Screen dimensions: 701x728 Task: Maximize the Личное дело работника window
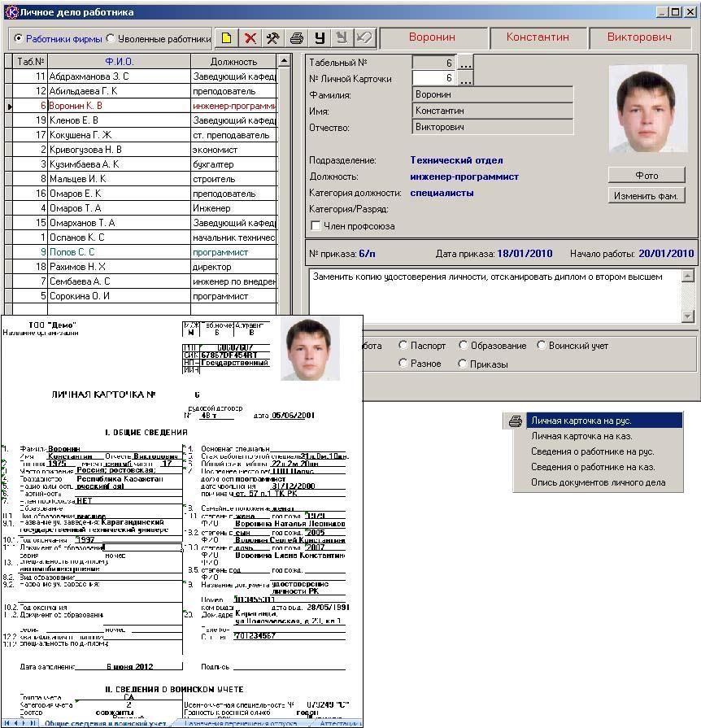click(x=676, y=12)
